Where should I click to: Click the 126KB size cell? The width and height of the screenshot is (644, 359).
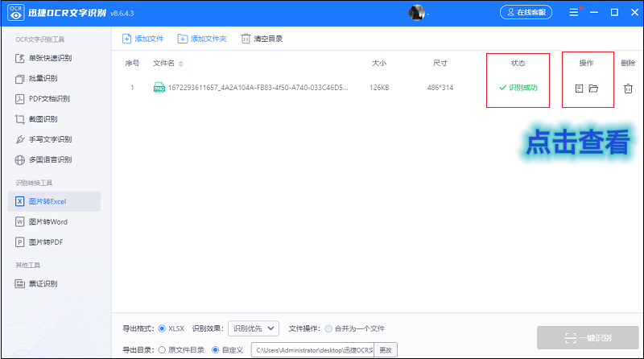tap(379, 88)
